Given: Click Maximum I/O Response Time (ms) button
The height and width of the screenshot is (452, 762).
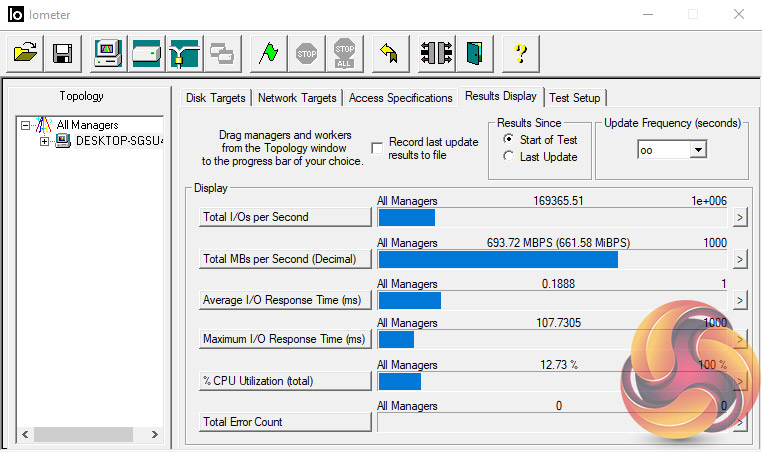Looking at the screenshot, I should pos(285,339).
